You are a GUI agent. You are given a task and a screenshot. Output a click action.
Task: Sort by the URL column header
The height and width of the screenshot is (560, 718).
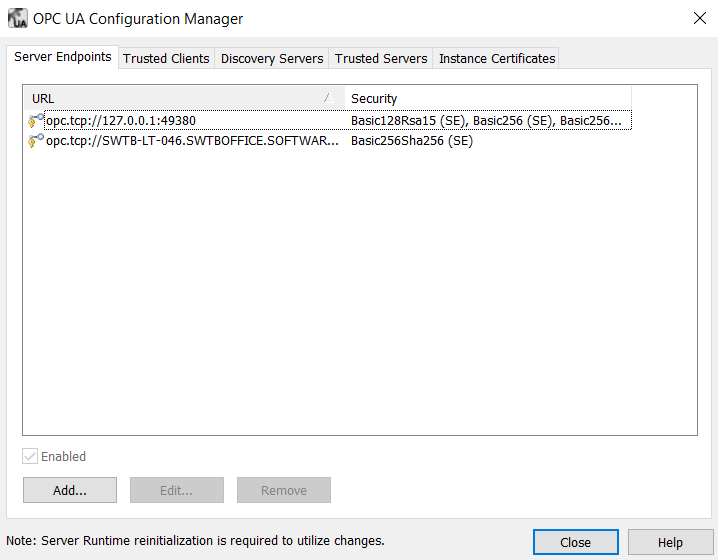coord(184,98)
